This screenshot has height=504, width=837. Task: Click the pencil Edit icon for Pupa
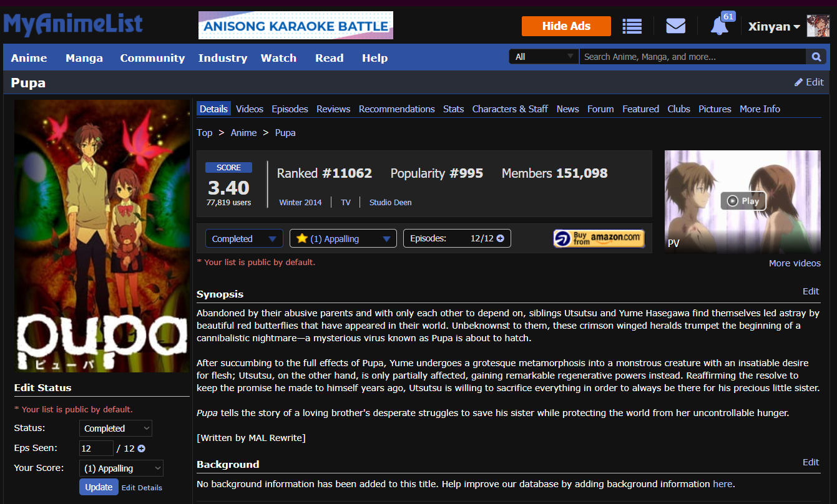click(798, 82)
